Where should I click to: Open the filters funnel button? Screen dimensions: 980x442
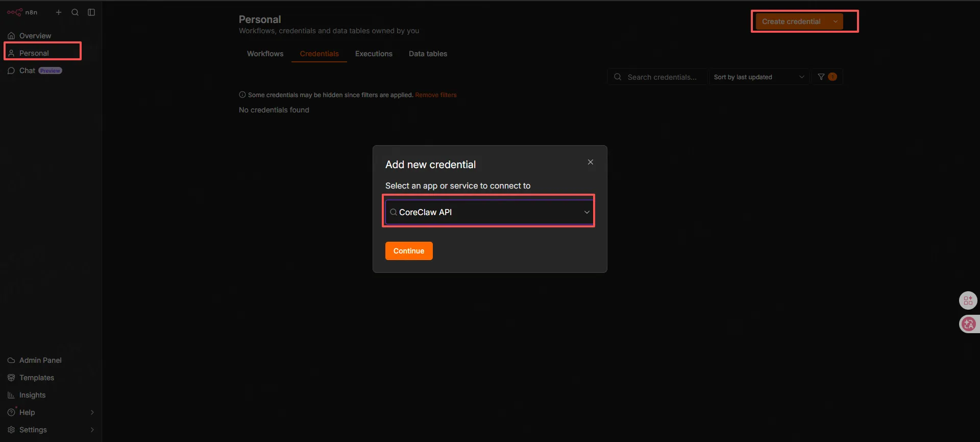click(827, 77)
